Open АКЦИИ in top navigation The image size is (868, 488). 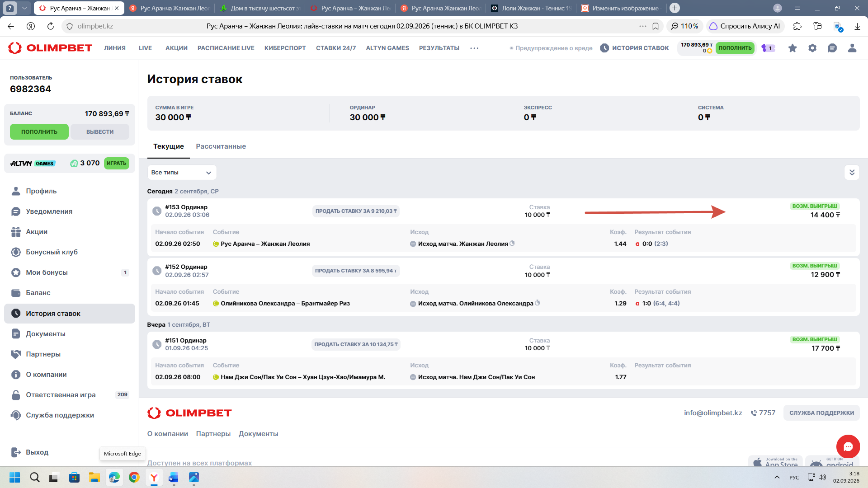coord(176,48)
